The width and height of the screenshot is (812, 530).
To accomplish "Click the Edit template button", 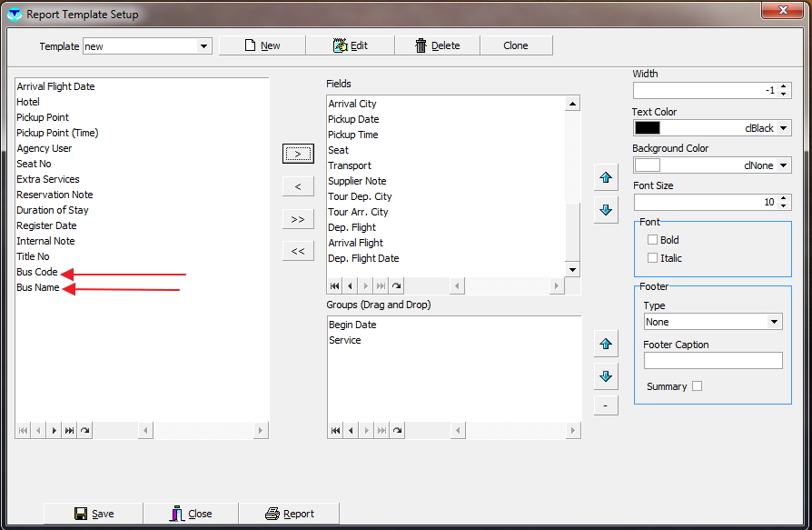I will [350, 45].
